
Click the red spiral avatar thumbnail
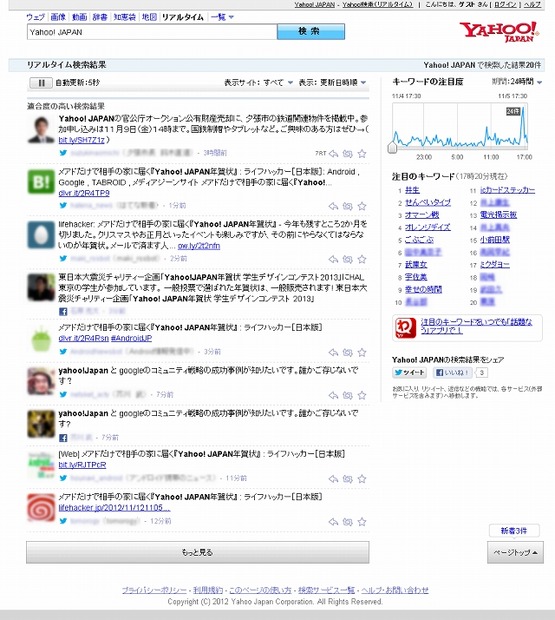[x=41, y=507]
